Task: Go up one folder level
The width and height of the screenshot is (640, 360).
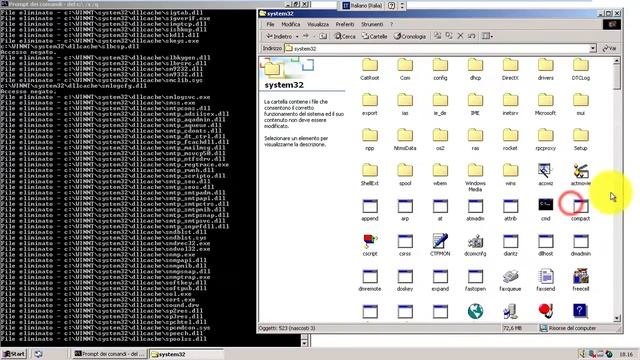Action: (x=323, y=36)
